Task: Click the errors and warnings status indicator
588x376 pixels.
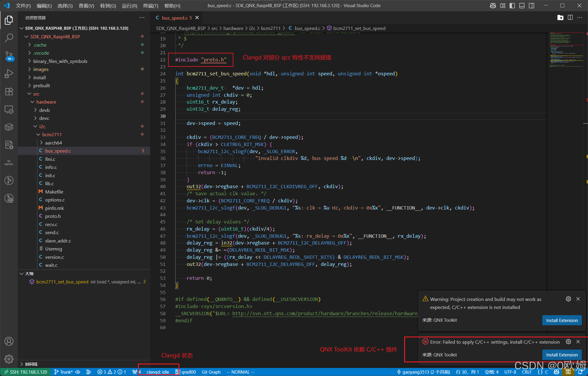Action: point(112,372)
